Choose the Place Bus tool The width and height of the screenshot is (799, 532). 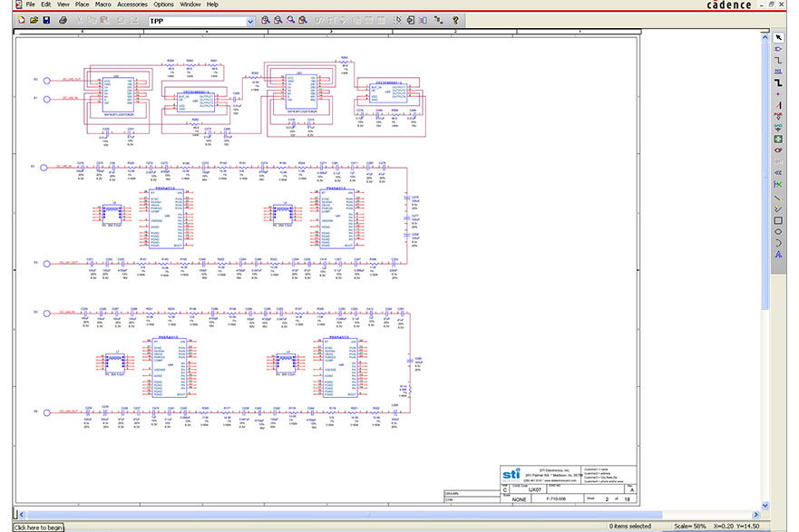[778, 82]
